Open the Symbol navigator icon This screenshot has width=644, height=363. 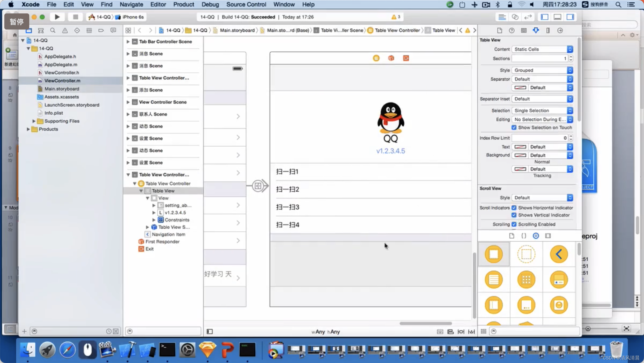click(41, 30)
